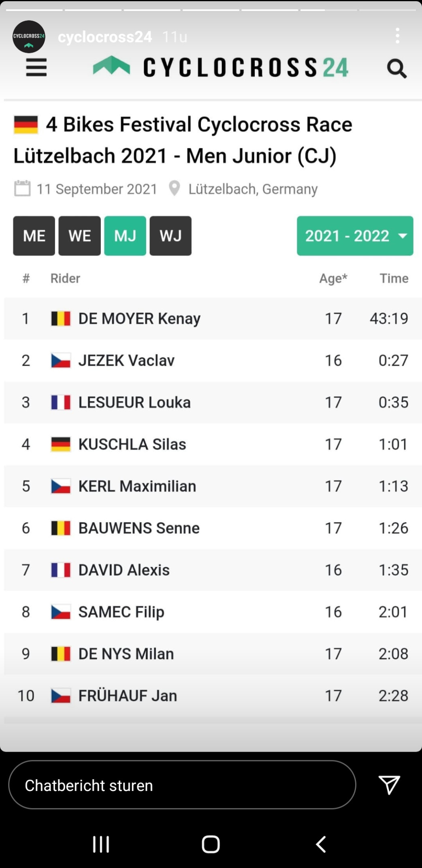Screen dimensions: 422x868
Task: Open rider DE MOYER Kenay
Action: (139, 319)
